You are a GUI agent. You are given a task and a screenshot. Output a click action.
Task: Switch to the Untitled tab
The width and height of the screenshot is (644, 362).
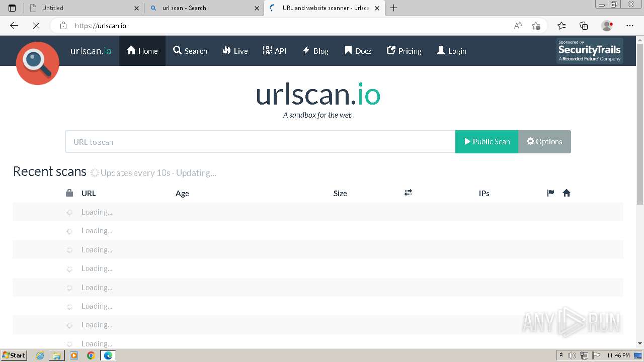84,8
